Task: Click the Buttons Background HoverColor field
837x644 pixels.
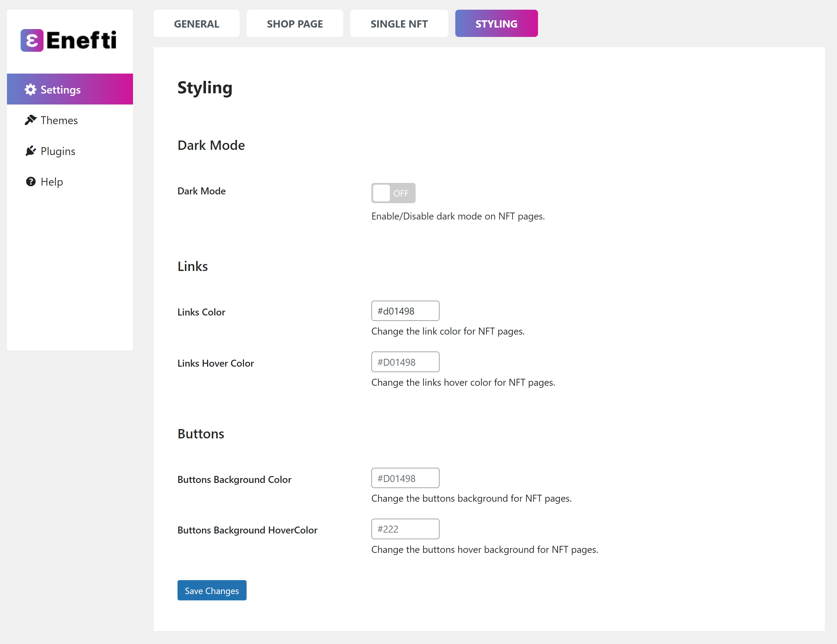Action: (405, 529)
